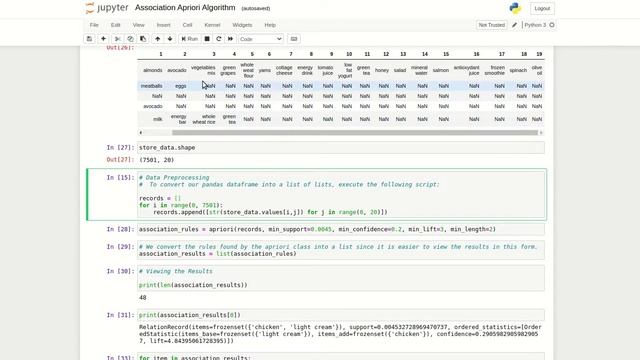Click the 'energy bar' table cell
Image resolution: width=640 pixels, height=360 pixels.
(x=179, y=119)
